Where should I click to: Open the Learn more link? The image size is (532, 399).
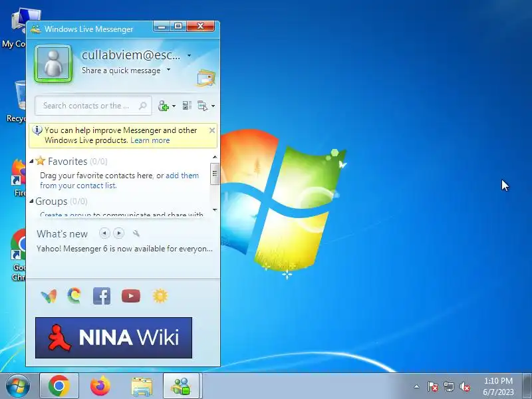click(x=150, y=140)
